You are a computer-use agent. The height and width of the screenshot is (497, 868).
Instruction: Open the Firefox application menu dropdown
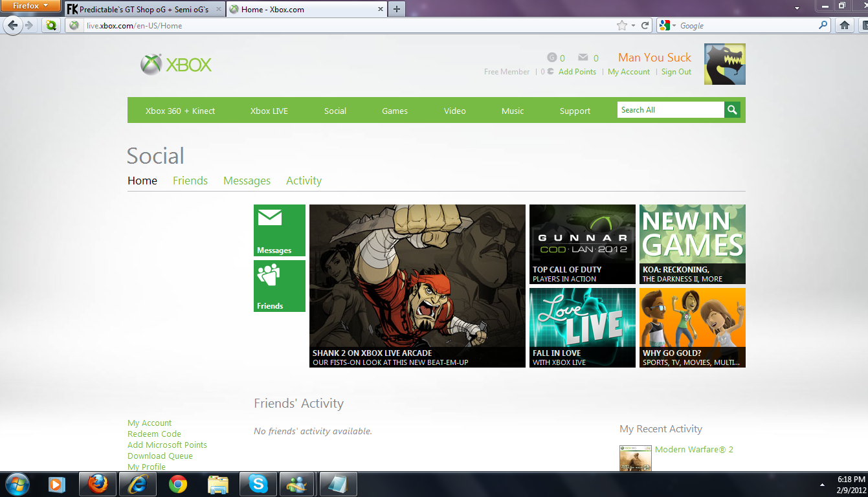tap(29, 6)
